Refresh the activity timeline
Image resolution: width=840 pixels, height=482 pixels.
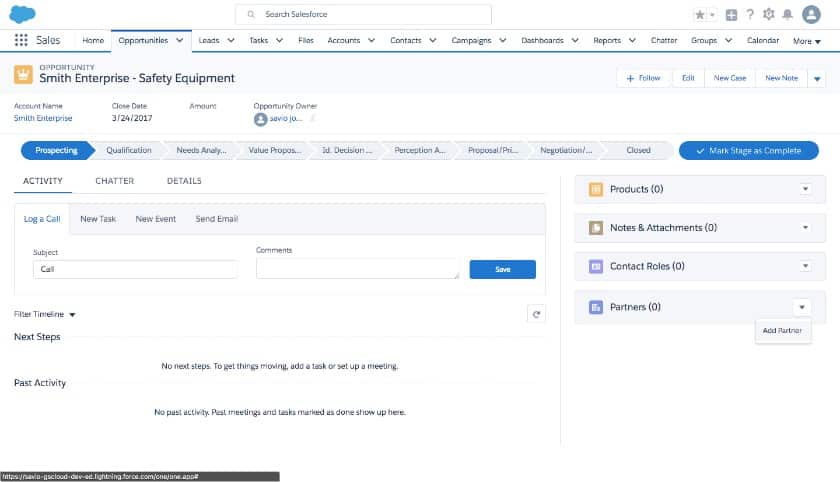(536, 314)
